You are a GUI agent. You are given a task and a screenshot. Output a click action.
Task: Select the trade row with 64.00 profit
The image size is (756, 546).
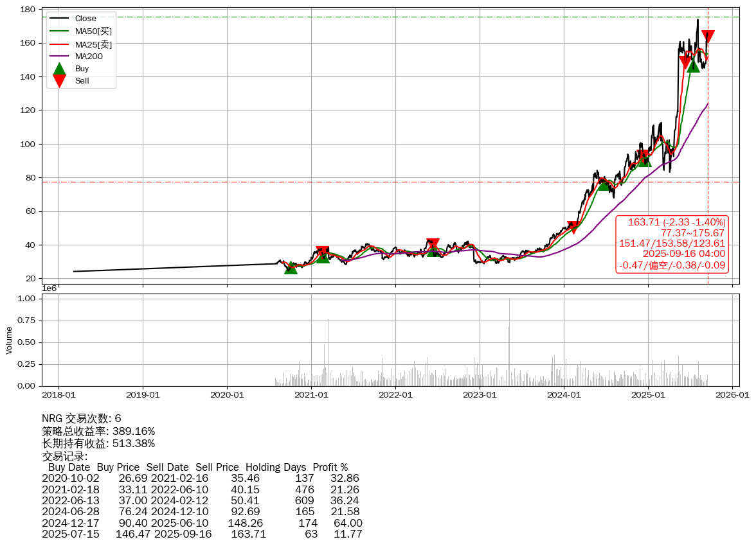202,523
